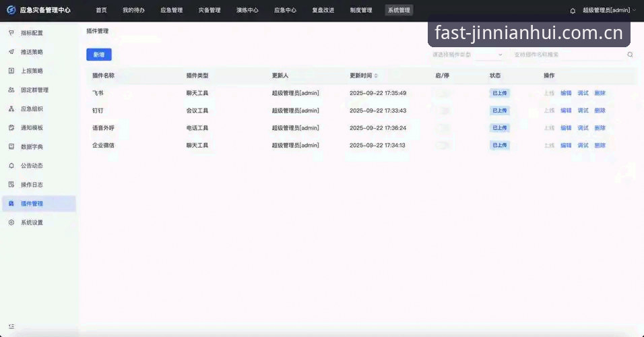Click the 推送策略 sidebar icon
Screen dimensions: 644x337
(11, 52)
